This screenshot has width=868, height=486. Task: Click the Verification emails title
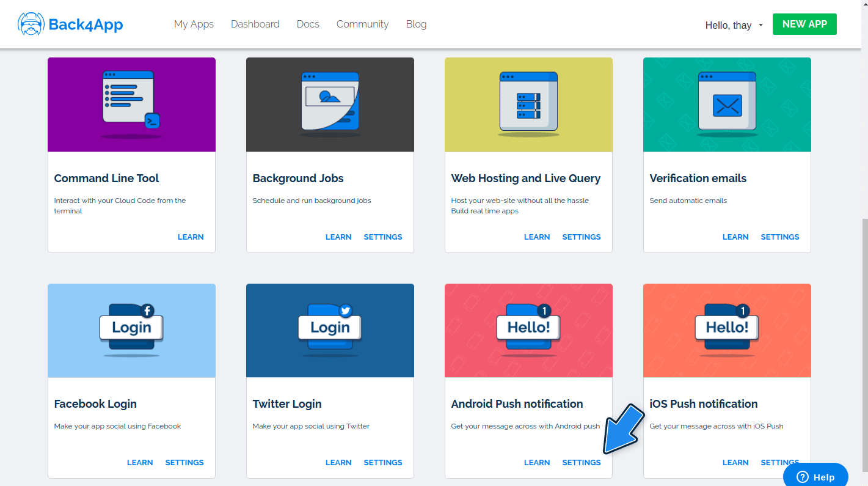pos(698,178)
